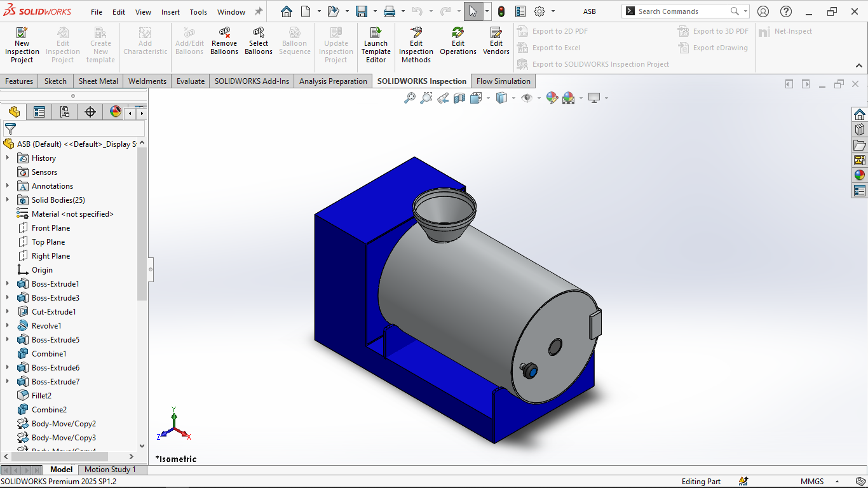The width and height of the screenshot is (868, 488).
Task: Open the ConfigurationManager tab icon
Action: click(x=65, y=112)
